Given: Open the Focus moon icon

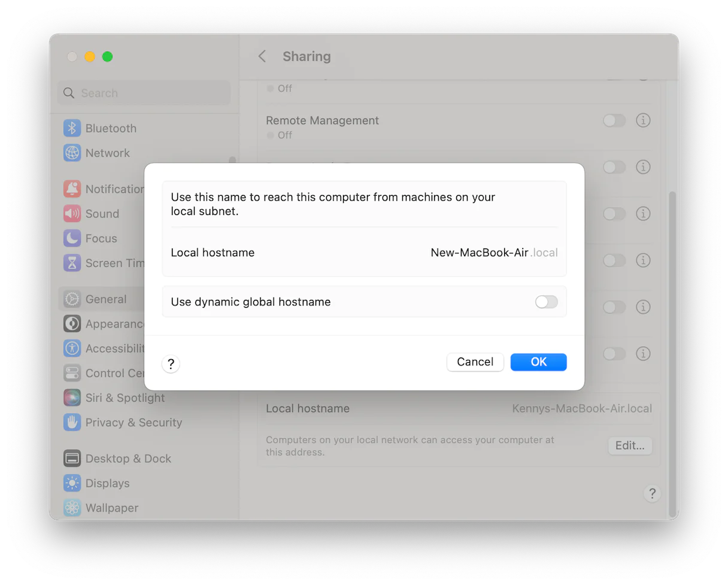Looking at the screenshot, I should click(x=72, y=238).
